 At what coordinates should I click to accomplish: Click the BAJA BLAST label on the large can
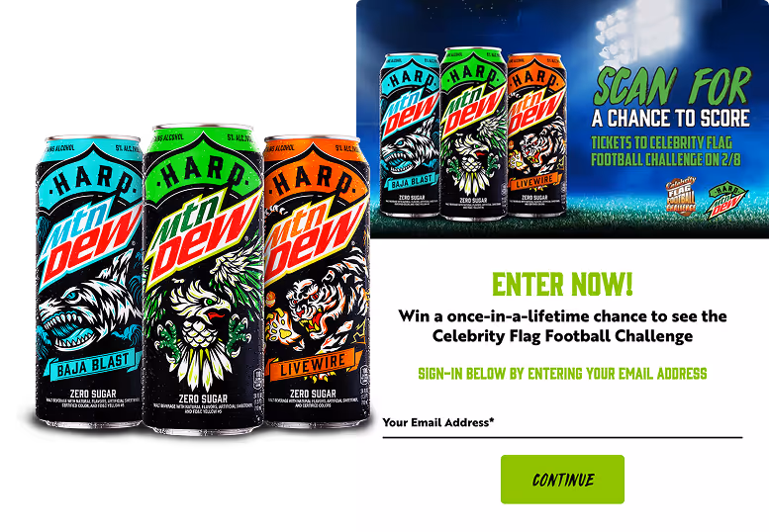92,365
